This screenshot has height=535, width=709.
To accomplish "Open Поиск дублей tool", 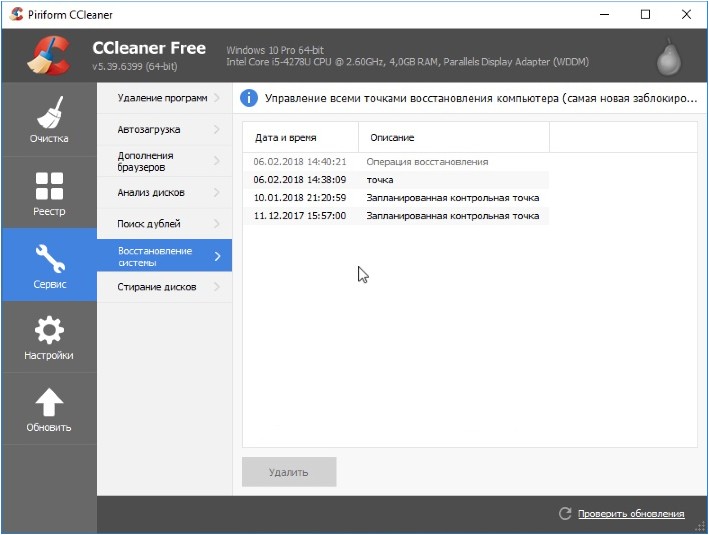I will tap(165, 224).
